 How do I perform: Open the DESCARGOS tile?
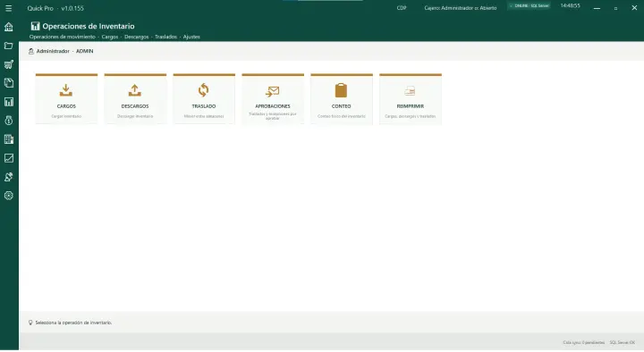(x=135, y=99)
